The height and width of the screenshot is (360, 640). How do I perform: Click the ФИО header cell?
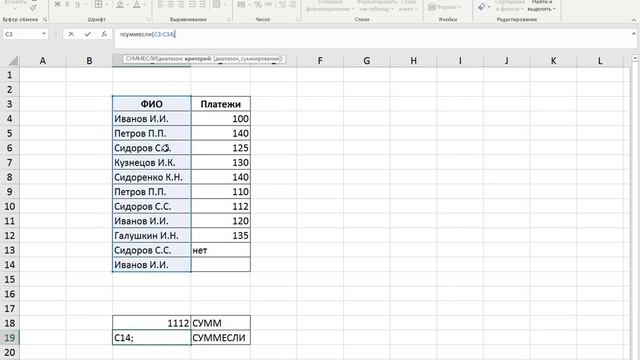coord(151,104)
